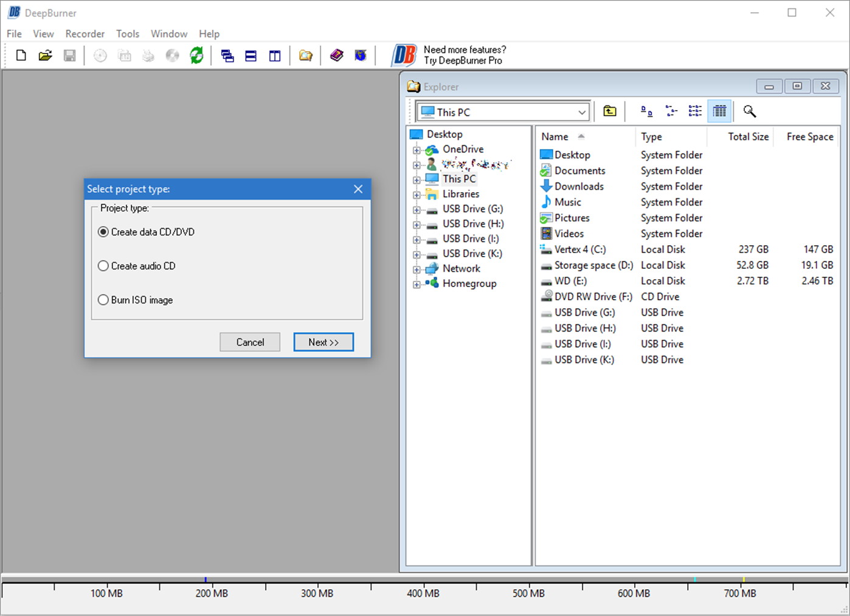Open the Window menu

click(x=169, y=34)
